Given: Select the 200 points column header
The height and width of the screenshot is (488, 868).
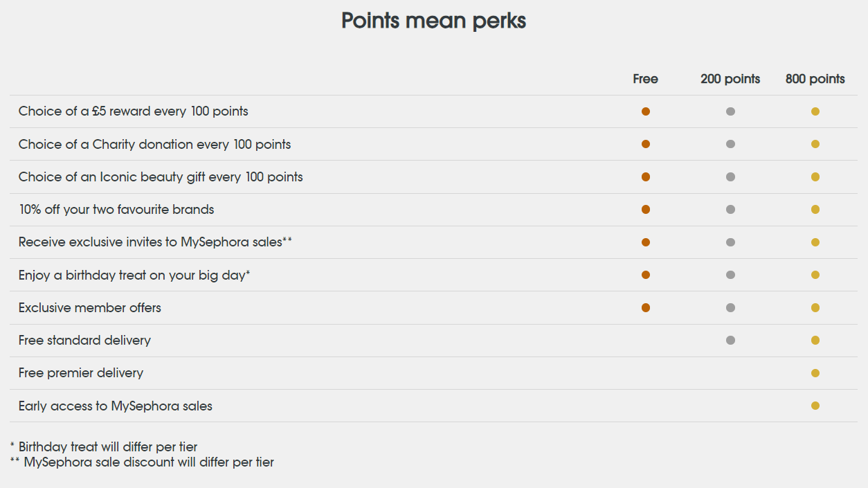Looking at the screenshot, I should pos(730,79).
